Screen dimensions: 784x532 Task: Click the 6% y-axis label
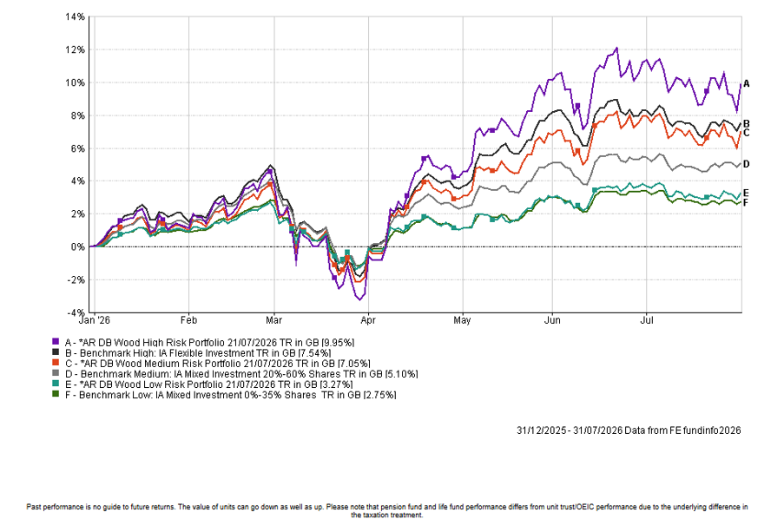(x=77, y=148)
